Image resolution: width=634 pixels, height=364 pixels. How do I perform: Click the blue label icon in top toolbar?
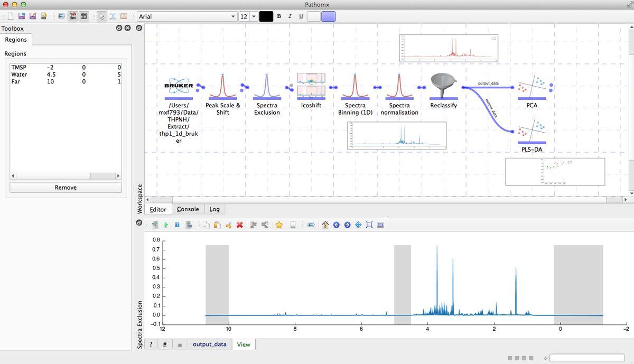[62, 16]
